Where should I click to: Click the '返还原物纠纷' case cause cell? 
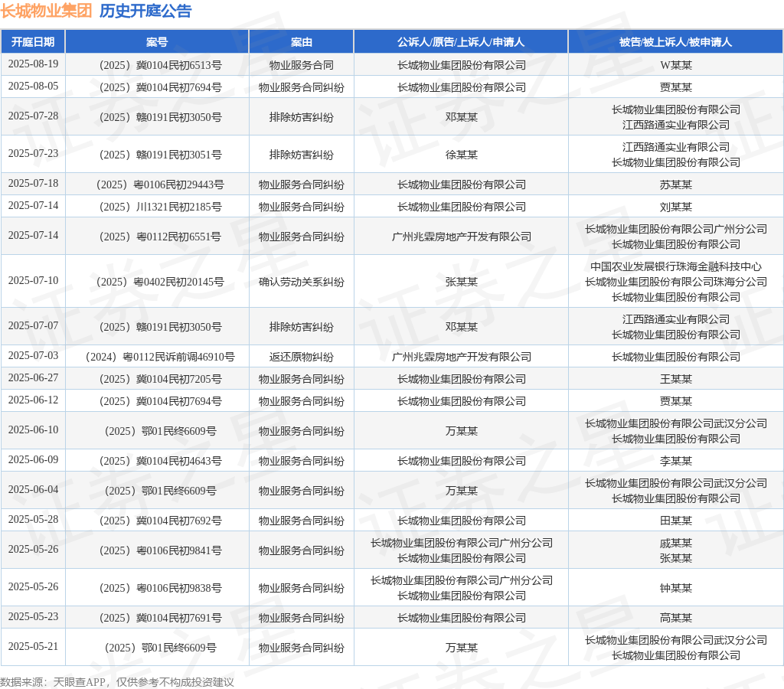[302, 357]
